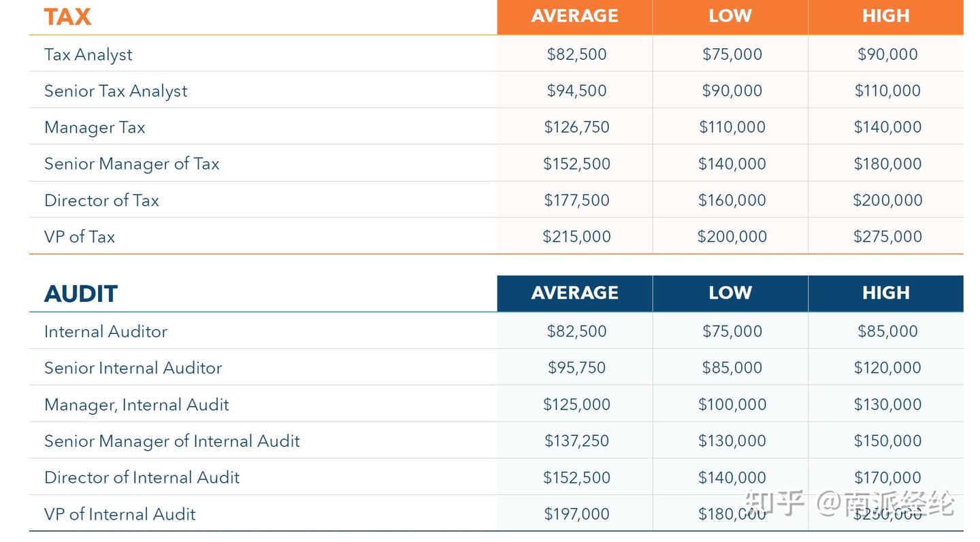
Task: Select the VP of Internal Audit label
Action: (120, 514)
